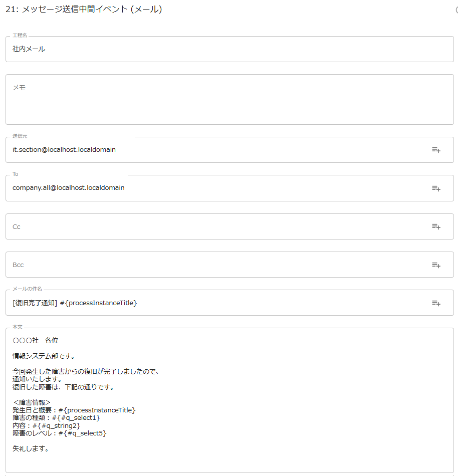The image size is (458, 476).
Task: Open the insert-variable icon in Bcc field
Action: [x=436, y=265]
